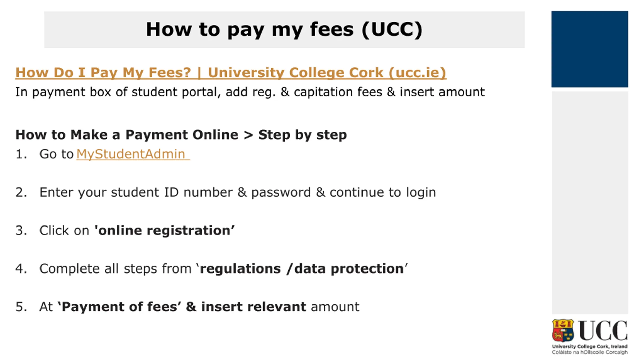
Task: Click the 'In payment box of student portal' line
Action: click(x=250, y=92)
